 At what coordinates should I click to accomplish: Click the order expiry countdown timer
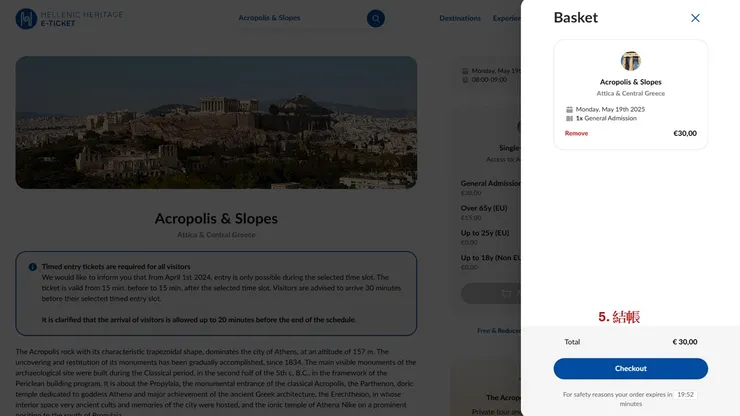click(685, 394)
